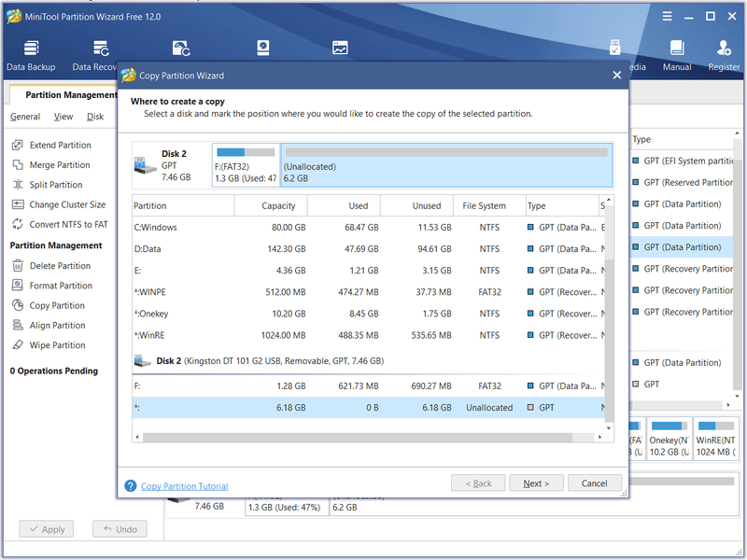747x560 pixels.
Task: Click the Bootable Media toolbar icon
Action: (x=615, y=49)
